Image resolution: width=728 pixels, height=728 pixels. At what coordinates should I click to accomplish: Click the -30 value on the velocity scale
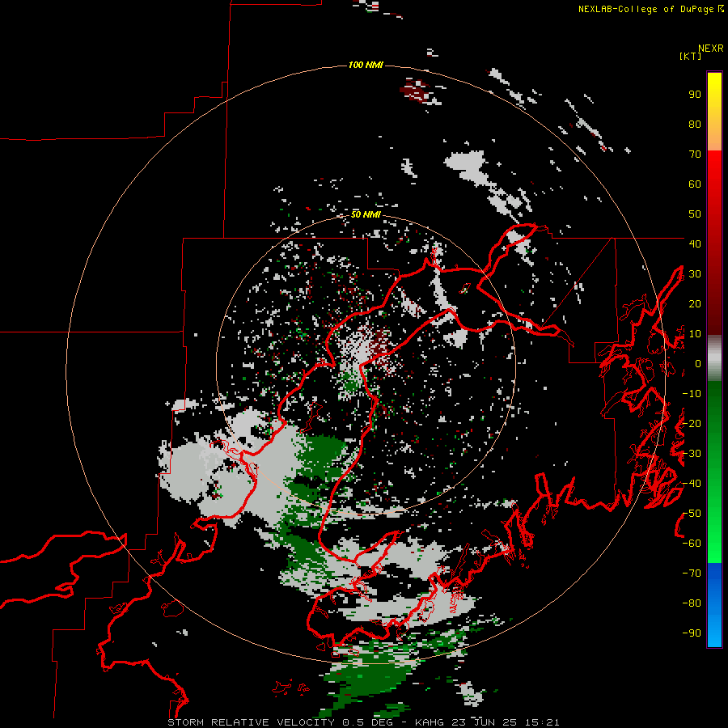click(692, 454)
